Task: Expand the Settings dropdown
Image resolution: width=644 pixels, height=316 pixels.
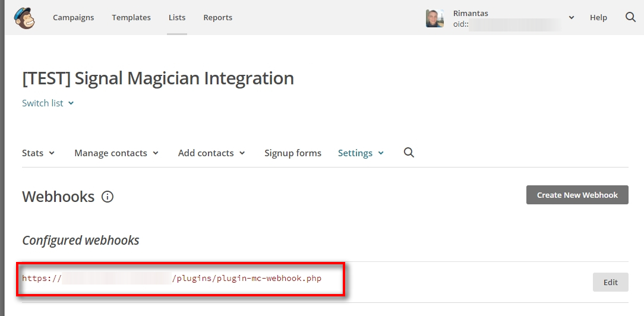Action: coord(361,153)
